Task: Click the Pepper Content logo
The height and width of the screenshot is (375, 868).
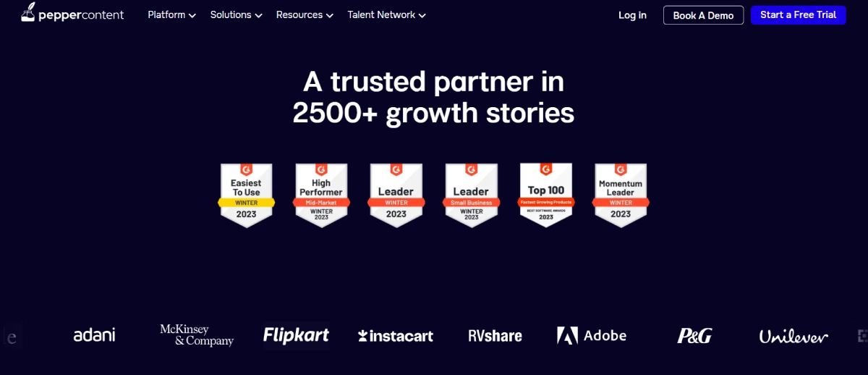Action: pyautogui.click(x=72, y=14)
